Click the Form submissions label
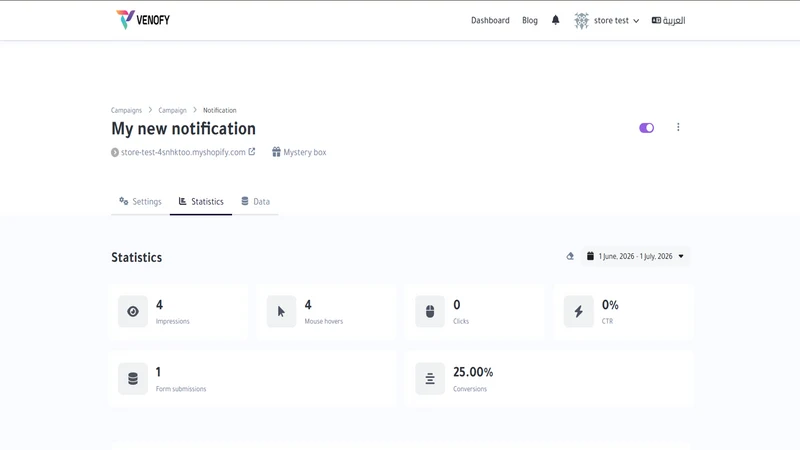The width and height of the screenshot is (800, 450). click(181, 389)
